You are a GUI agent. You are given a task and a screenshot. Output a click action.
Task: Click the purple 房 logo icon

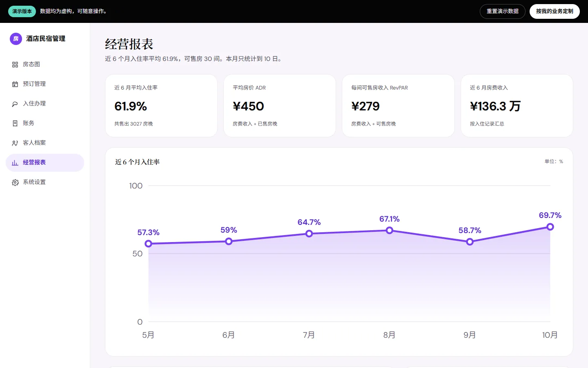16,39
